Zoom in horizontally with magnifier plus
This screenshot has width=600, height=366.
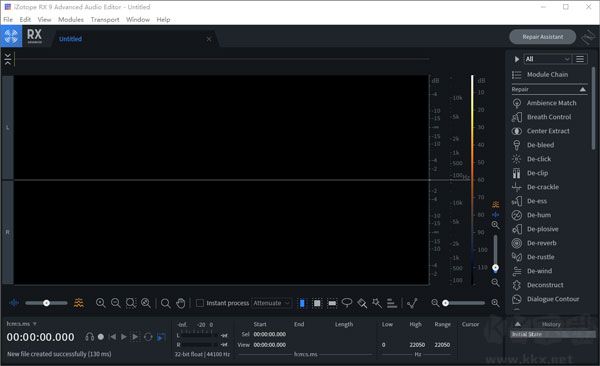[x=495, y=303]
